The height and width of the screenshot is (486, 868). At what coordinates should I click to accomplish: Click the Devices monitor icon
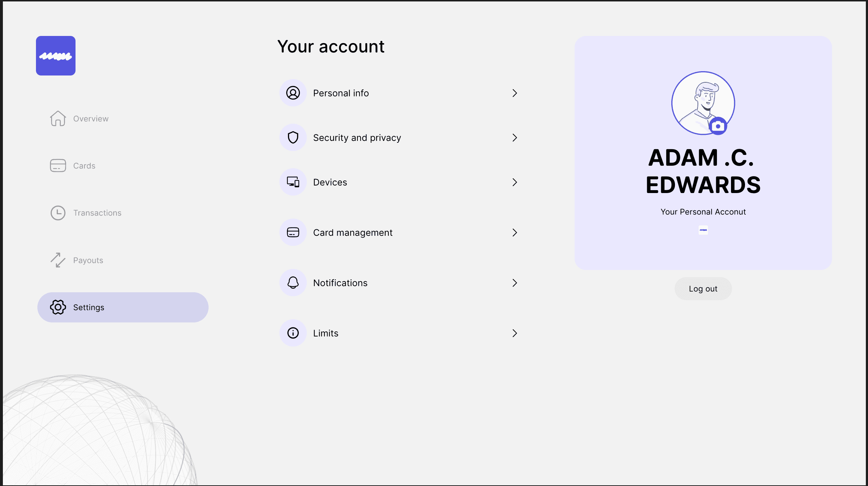pyautogui.click(x=293, y=182)
